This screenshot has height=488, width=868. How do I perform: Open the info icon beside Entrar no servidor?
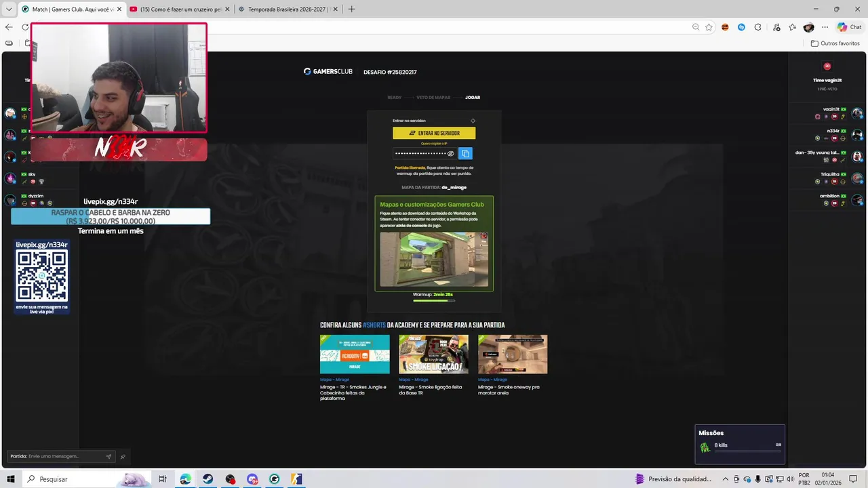click(x=473, y=121)
